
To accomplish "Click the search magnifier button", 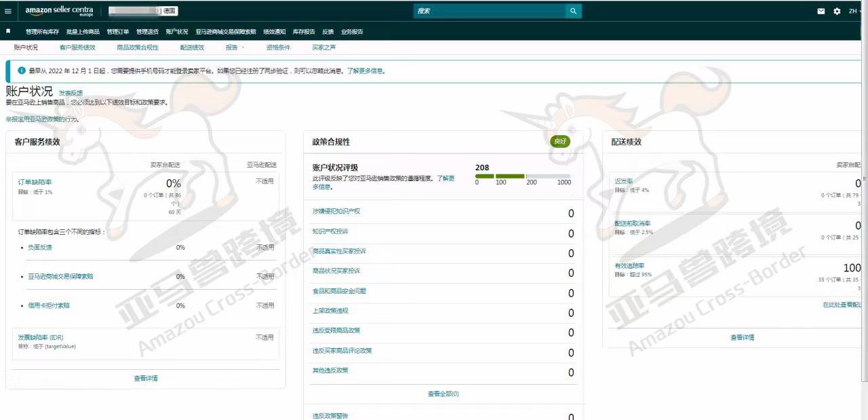I will point(574,11).
